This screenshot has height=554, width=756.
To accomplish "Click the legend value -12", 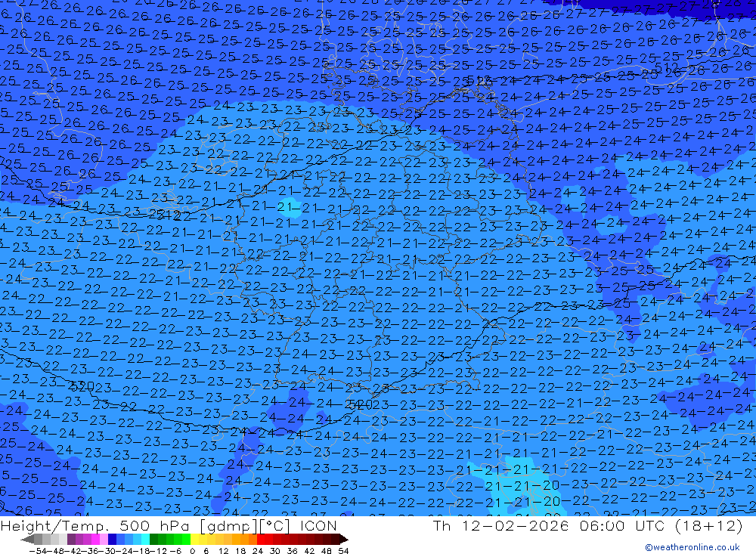I will coord(159,551).
